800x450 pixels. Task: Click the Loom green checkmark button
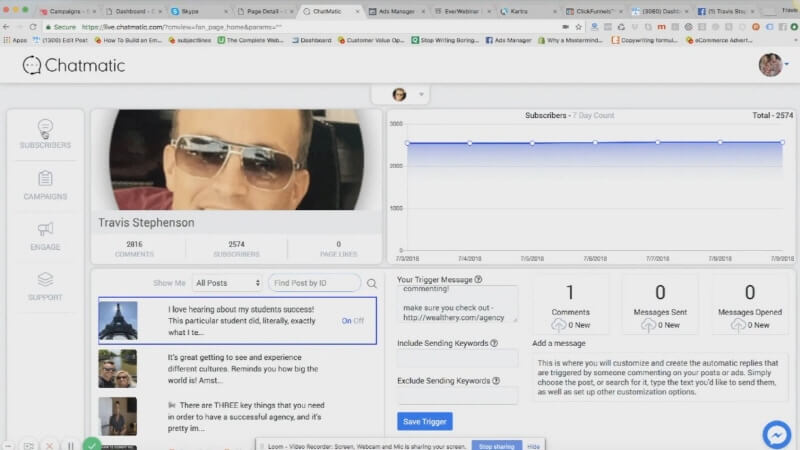[92, 444]
